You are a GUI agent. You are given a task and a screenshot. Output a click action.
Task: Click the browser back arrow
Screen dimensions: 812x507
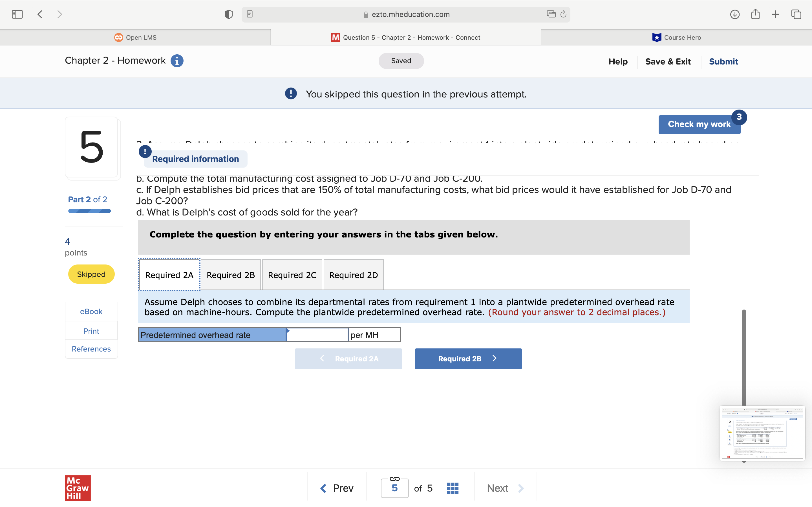40,14
